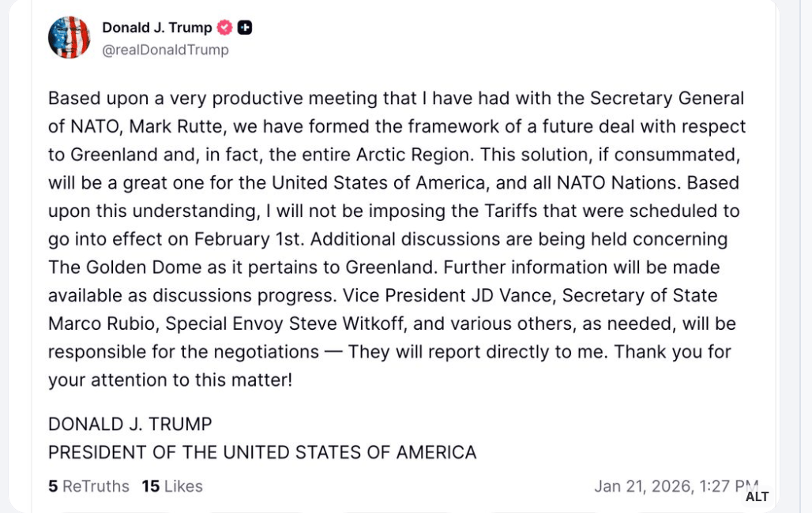Click the black plus badge icon
The image size is (812, 513).
(244, 28)
